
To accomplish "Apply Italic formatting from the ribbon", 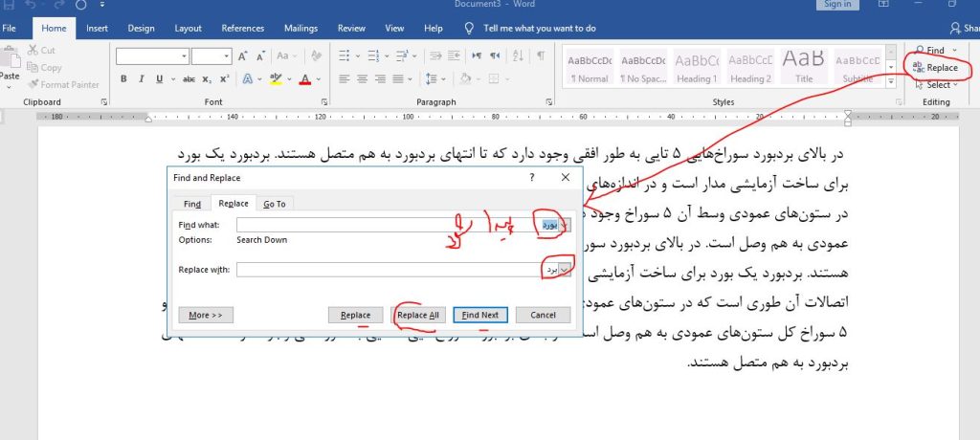I will click(140, 78).
